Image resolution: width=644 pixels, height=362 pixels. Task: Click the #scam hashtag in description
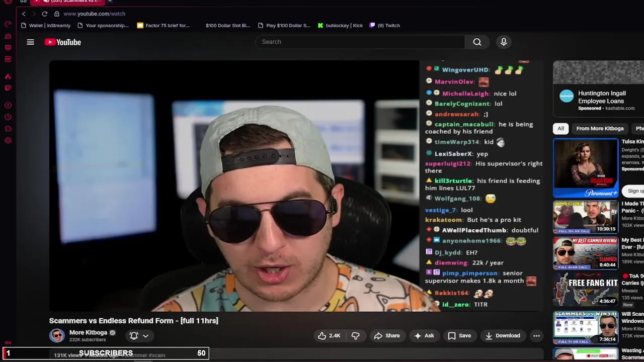coord(157,355)
